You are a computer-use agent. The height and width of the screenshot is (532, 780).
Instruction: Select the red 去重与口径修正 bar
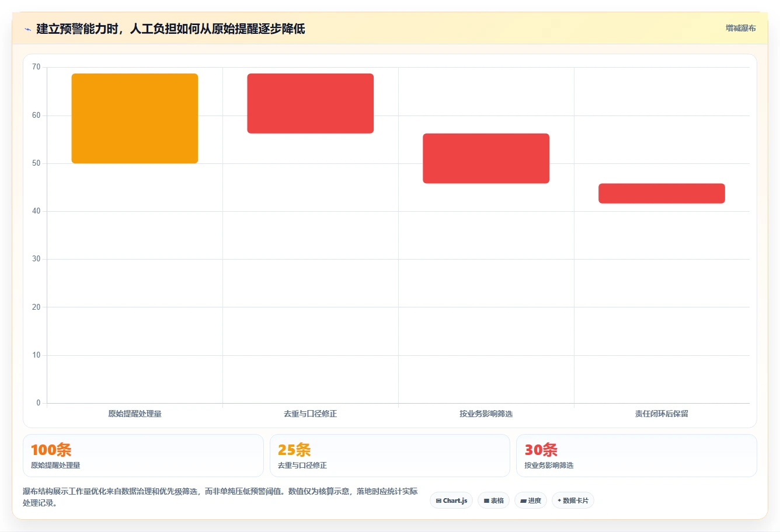pyautogui.click(x=311, y=103)
